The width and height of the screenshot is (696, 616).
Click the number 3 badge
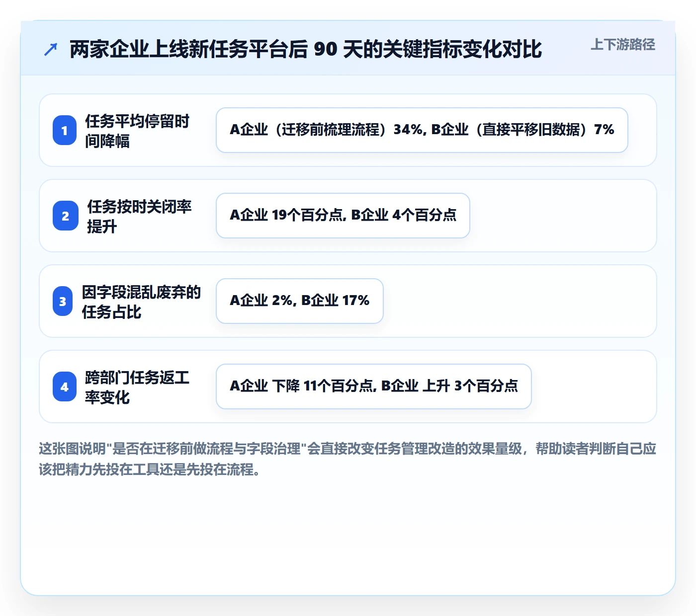click(63, 301)
